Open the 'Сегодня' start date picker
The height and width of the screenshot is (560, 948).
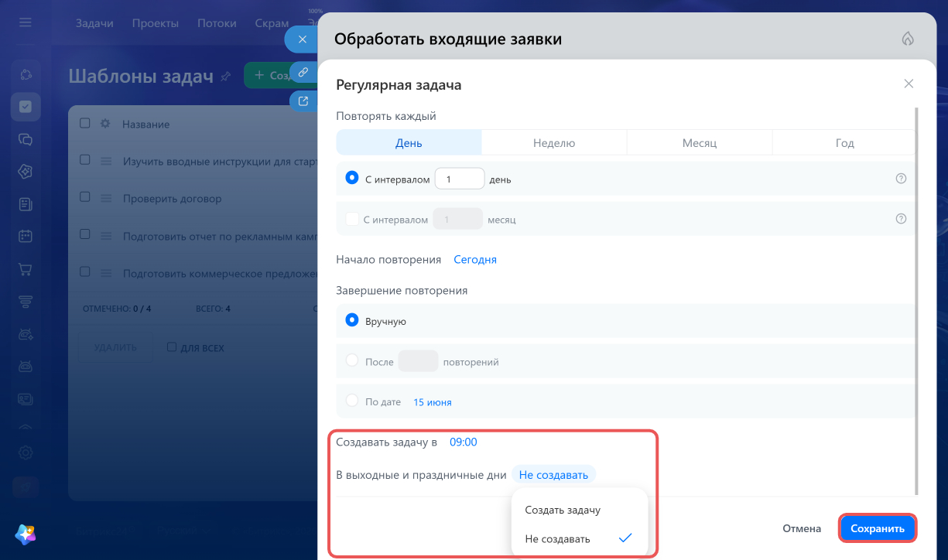475,260
